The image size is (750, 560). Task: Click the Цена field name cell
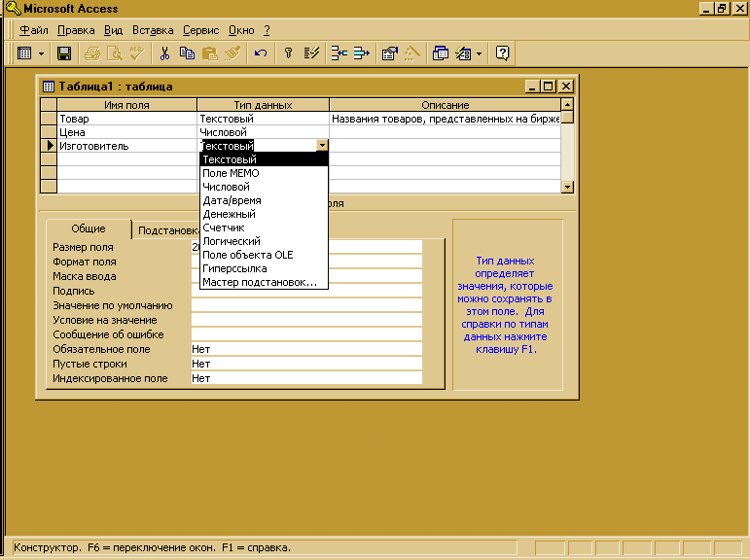click(126, 132)
